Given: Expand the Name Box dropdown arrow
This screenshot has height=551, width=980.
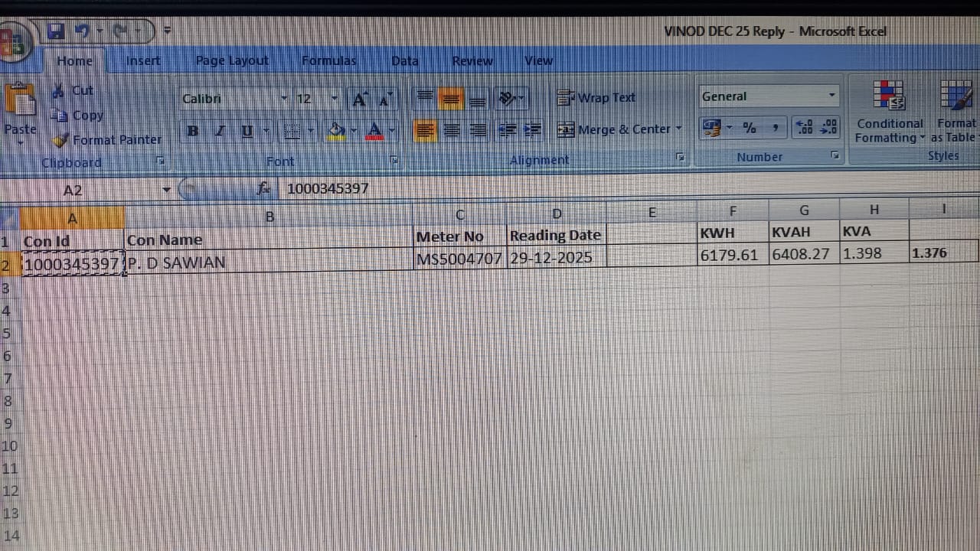Looking at the screenshot, I should click(x=166, y=190).
